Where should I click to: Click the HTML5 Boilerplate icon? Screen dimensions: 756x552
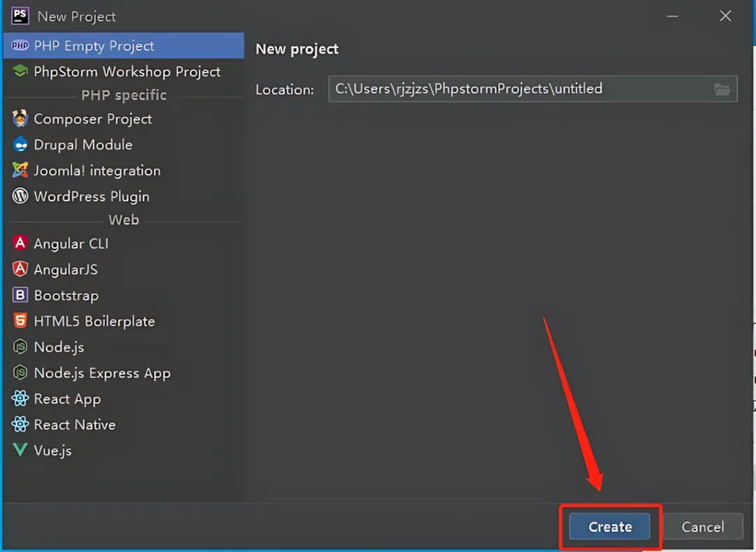pyautogui.click(x=20, y=321)
